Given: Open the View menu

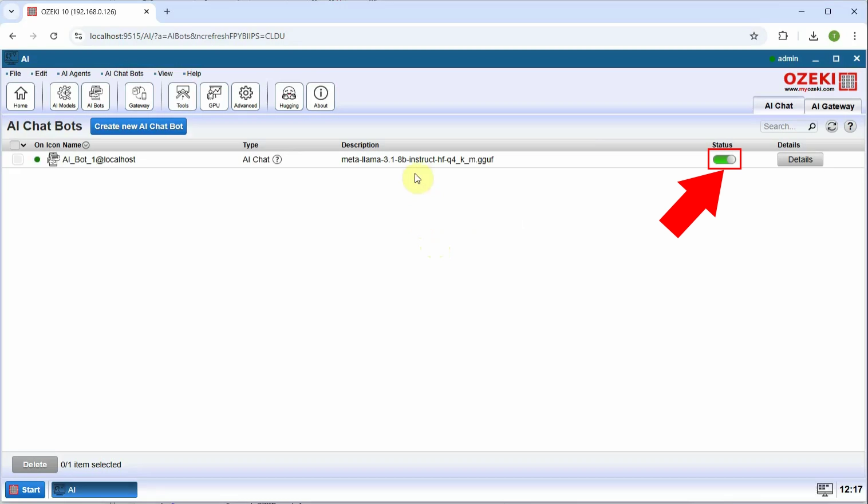Looking at the screenshot, I should (165, 73).
